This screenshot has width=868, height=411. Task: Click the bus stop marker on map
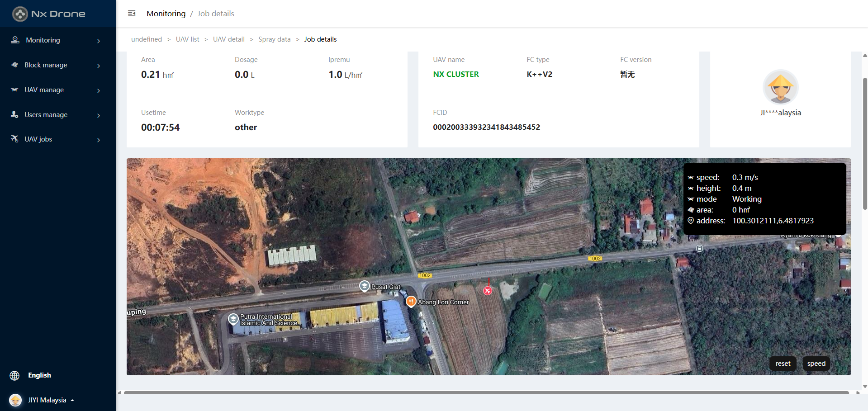pyautogui.click(x=699, y=249)
